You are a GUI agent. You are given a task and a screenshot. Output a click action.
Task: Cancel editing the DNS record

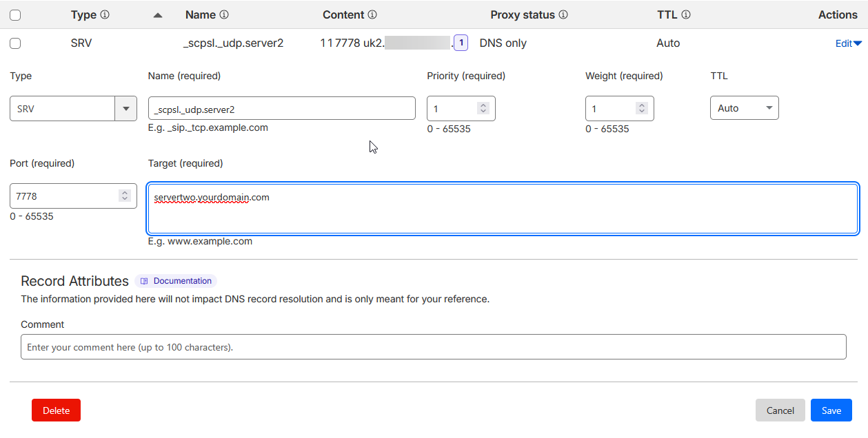[780, 410]
